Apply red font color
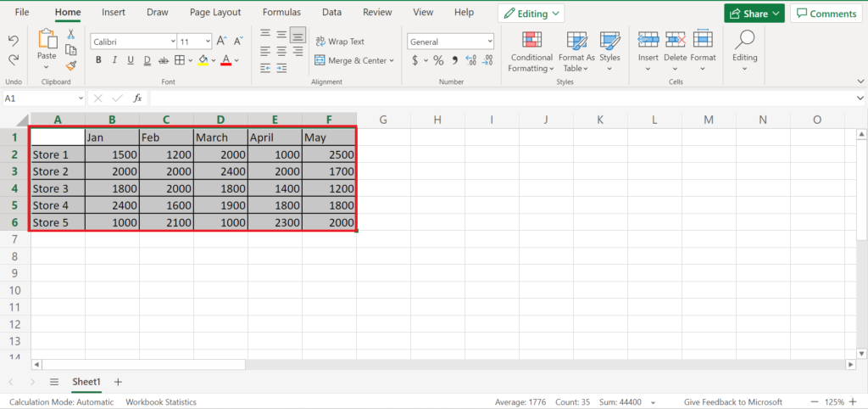Screen dimensions: 868x409 click(225, 60)
